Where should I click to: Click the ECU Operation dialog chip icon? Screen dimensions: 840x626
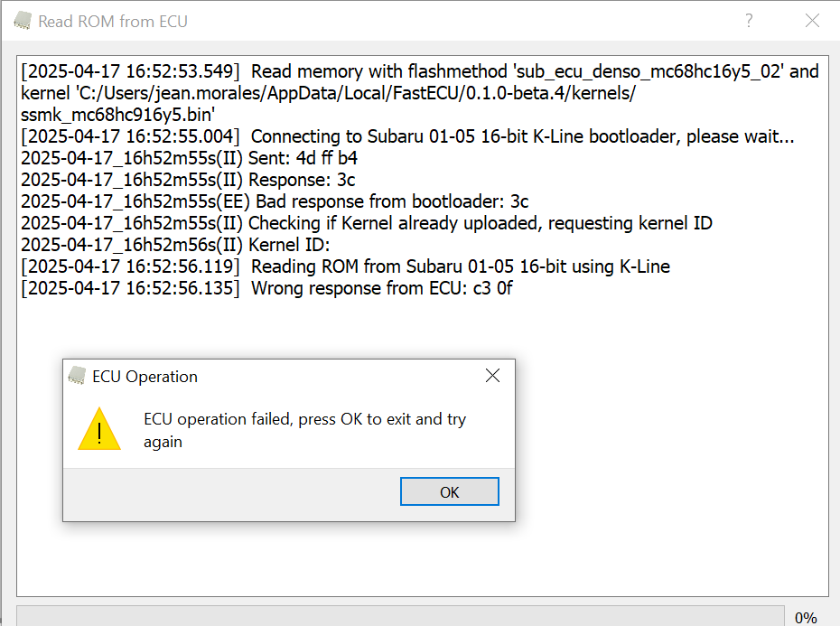point(77,376)
